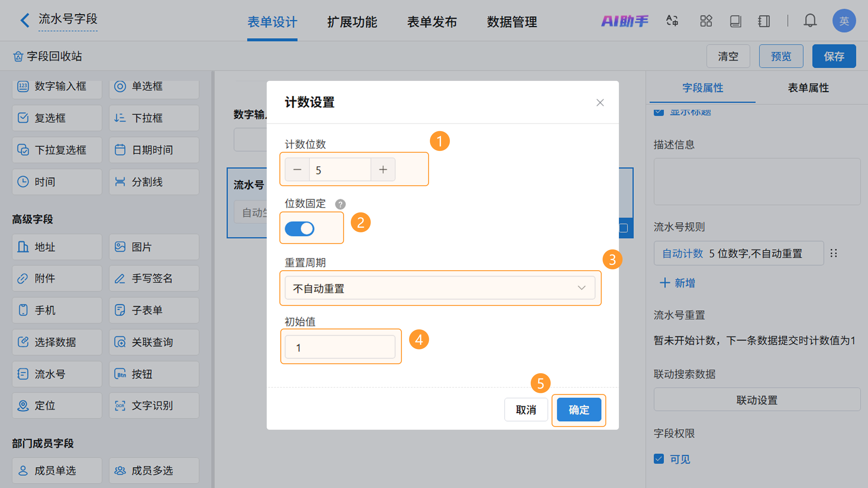Open the notification bell

coord(810,21)
